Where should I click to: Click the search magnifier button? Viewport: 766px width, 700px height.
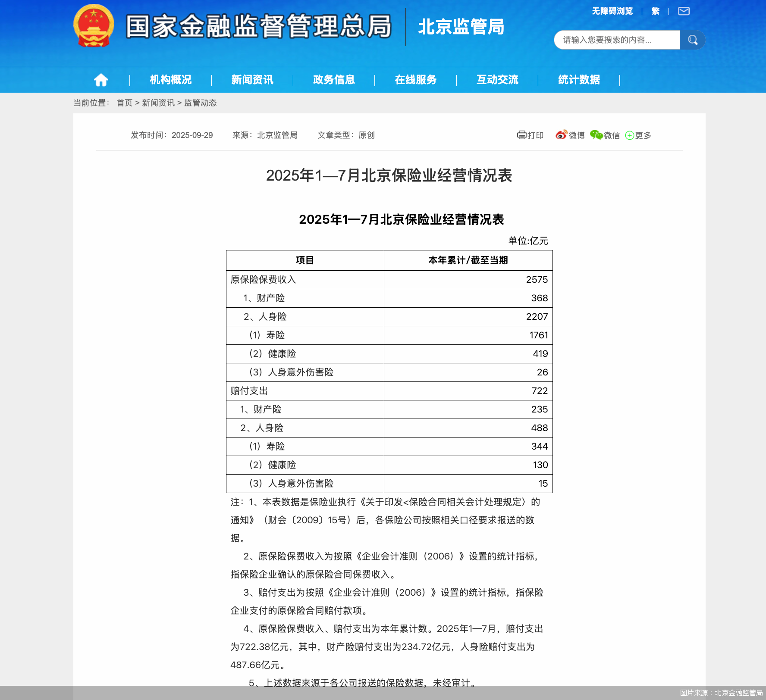coord(692,40)
